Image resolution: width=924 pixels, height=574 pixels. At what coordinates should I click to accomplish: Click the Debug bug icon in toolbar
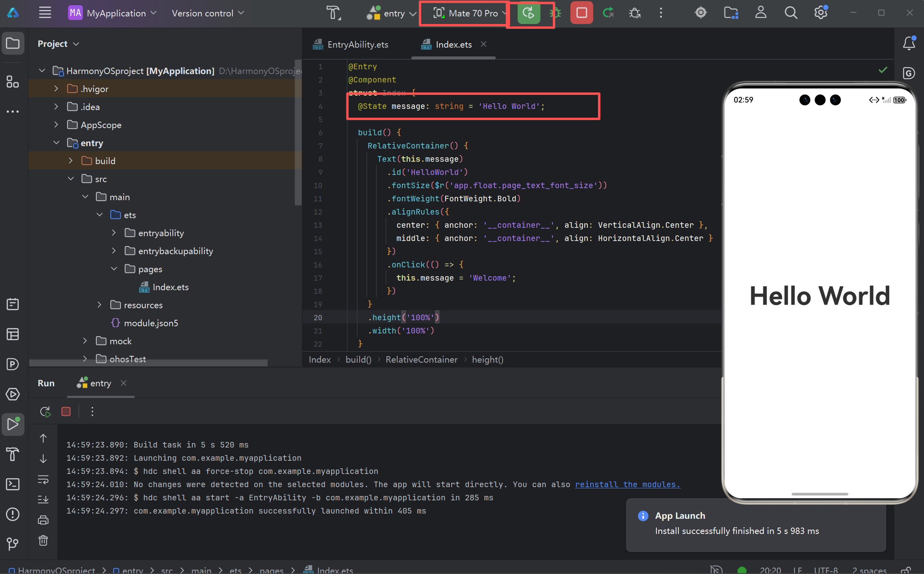coord(555,13)
